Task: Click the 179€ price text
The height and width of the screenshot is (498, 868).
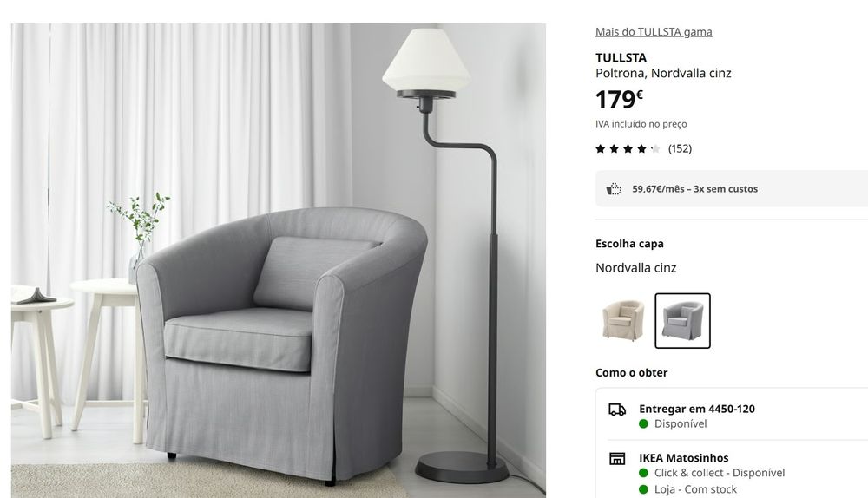Action: (619, 100)
